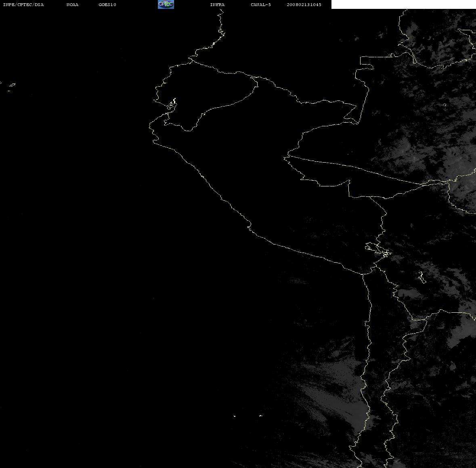Screen dimensions: 476x468
Task: Click the INFRA channel type label
Action: (217, 4)
